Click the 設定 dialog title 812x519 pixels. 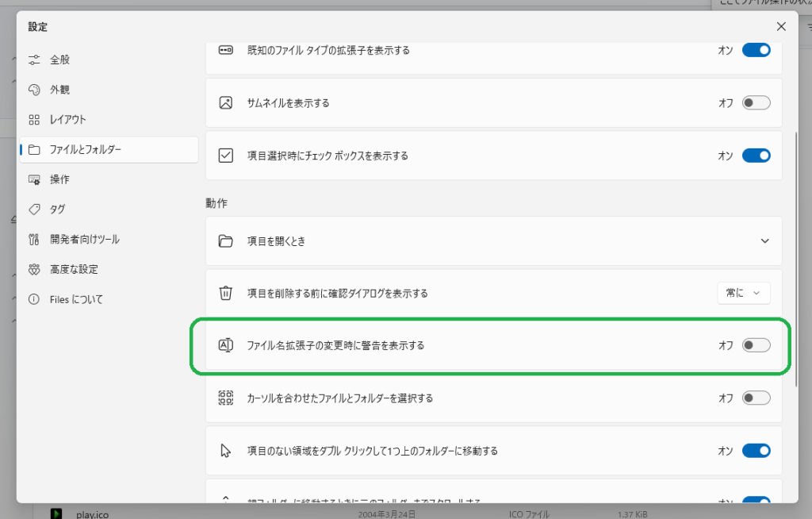tap(38, 27)
